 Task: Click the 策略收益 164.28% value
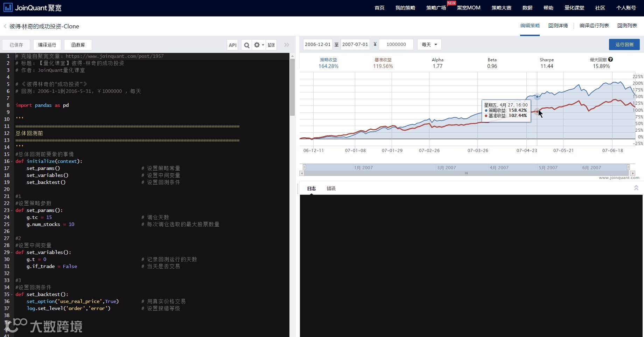tap(328, 66)
